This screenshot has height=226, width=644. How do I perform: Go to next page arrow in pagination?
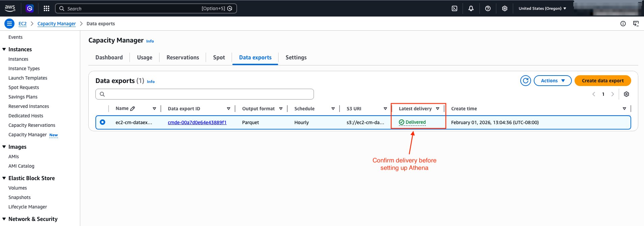[x=613, y=94]
